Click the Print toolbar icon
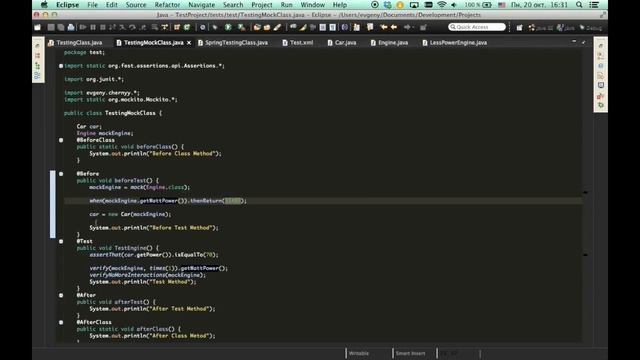Image resolution: width=640 pixels, height=360 pixels. point(71,27)
